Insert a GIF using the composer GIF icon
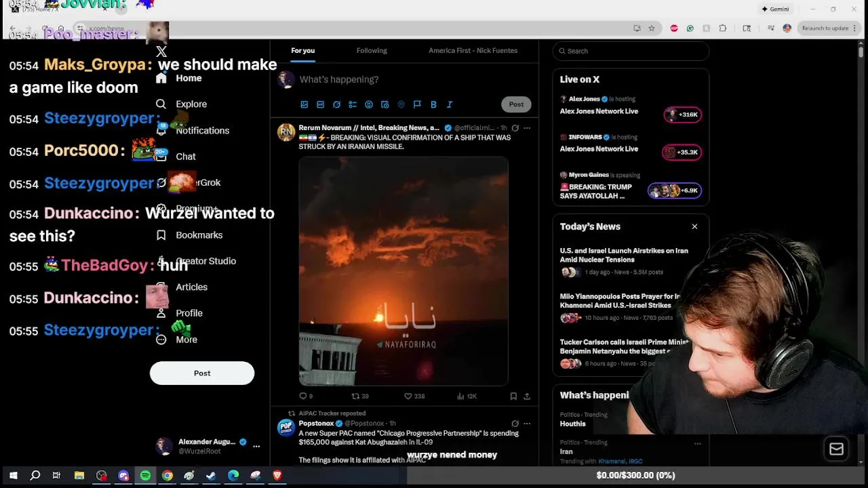868x488 pixels. [320, 104]
